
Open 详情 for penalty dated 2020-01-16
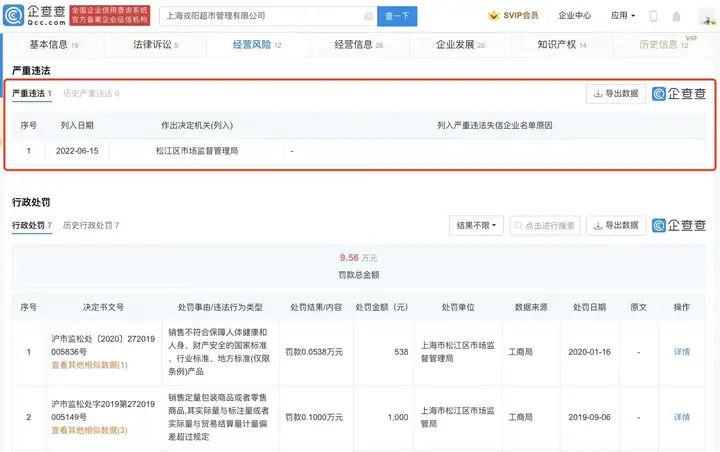pyautogui.click(x=681, y=352)
